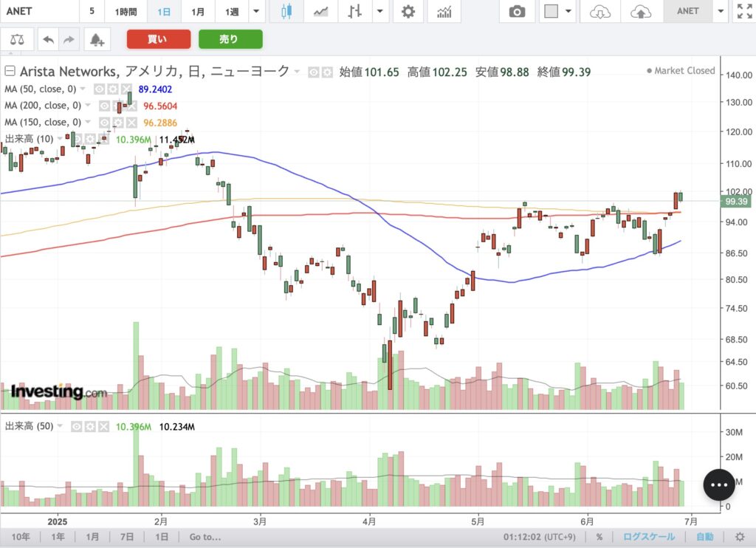Expand the Arista Networks title dropdown arrow
This screenshot has width=756, height=548.
pos(297,72)
